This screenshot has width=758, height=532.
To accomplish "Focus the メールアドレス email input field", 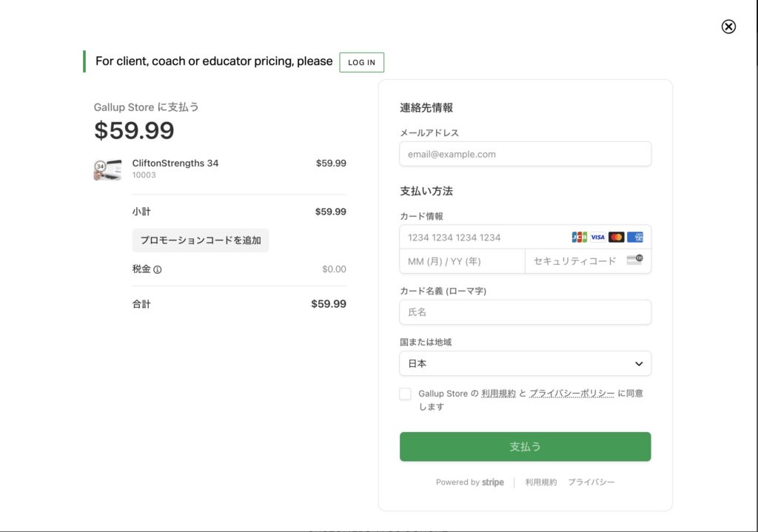I will (526, 154).
